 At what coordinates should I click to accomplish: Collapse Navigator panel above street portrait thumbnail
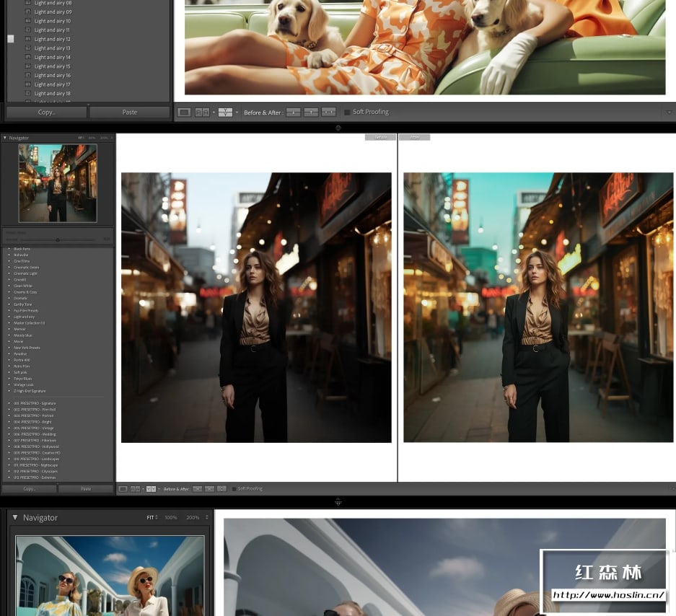[5, 138]
